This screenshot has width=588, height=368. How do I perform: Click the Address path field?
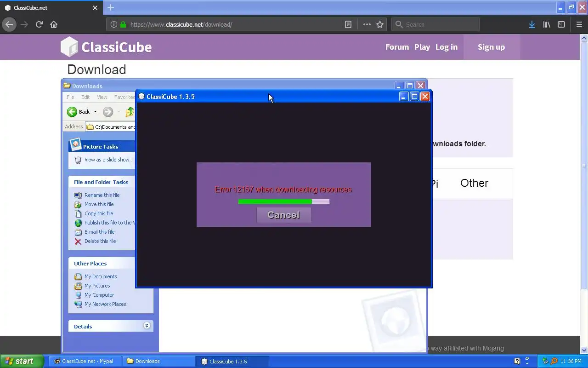(x=111, y=127)
